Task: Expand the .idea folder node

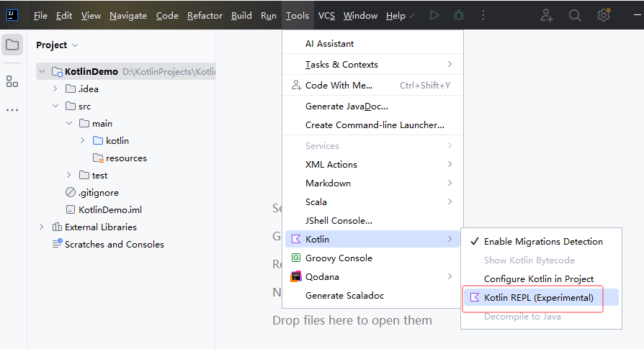Action: [x=55, y=89]
